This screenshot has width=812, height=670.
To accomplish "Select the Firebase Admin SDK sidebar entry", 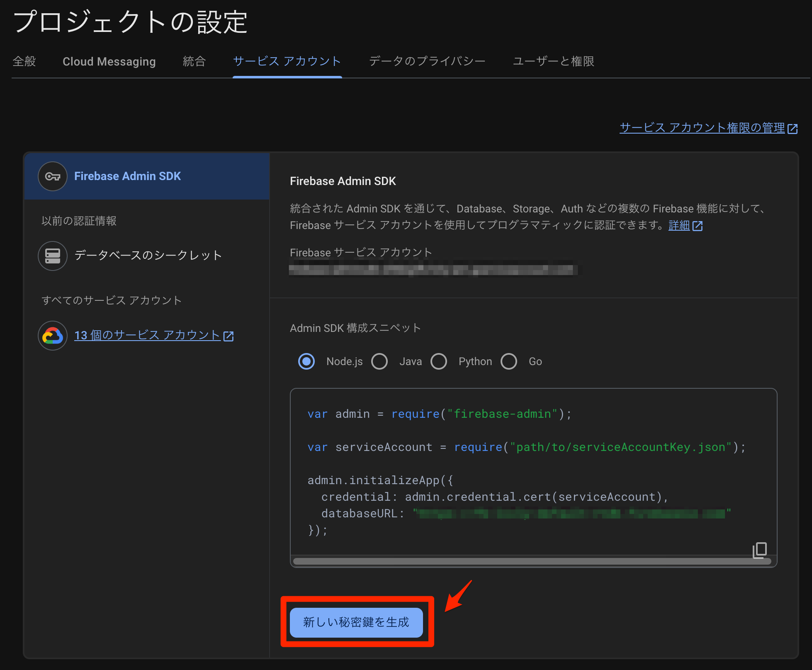I will (127, 176).
